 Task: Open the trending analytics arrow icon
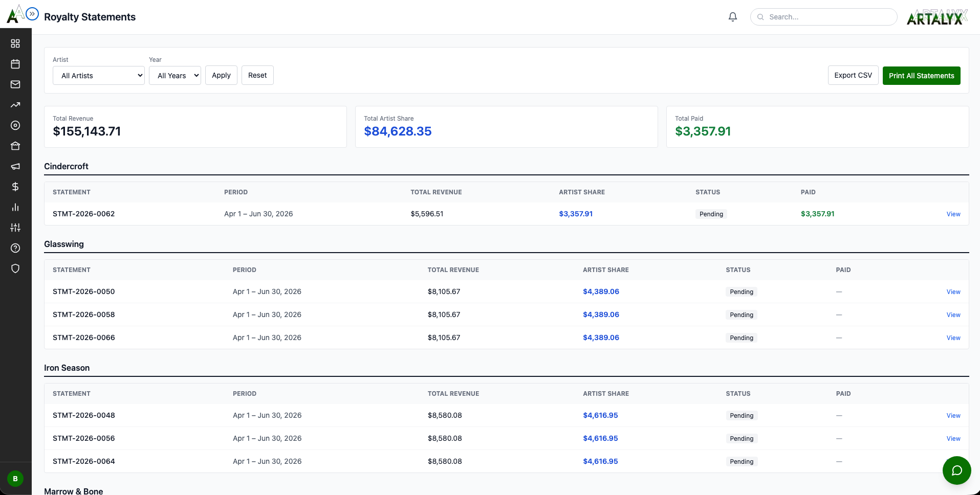click(x=15, y=105)
